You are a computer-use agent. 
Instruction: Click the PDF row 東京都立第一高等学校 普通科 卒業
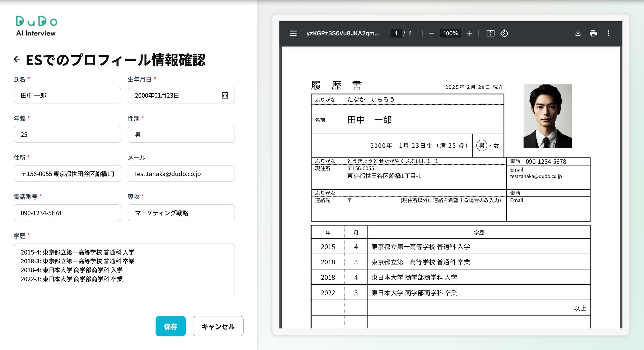point(420,262)
